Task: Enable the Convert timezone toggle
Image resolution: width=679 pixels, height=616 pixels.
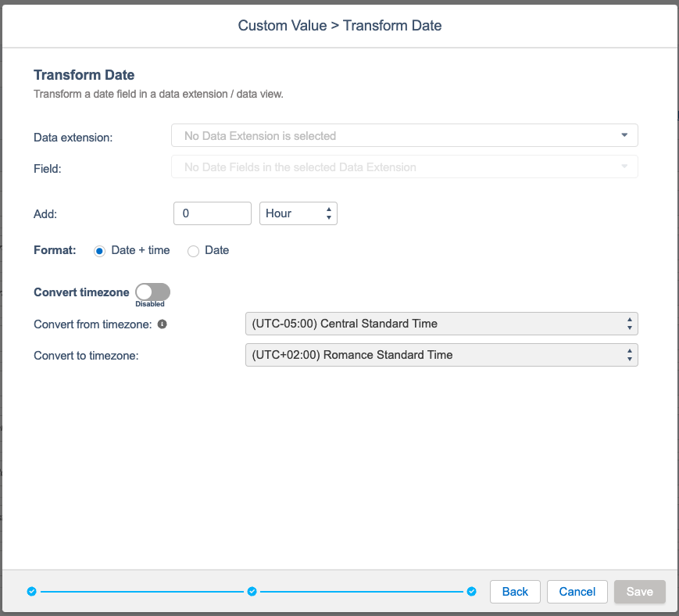Action: pos(152,290)
